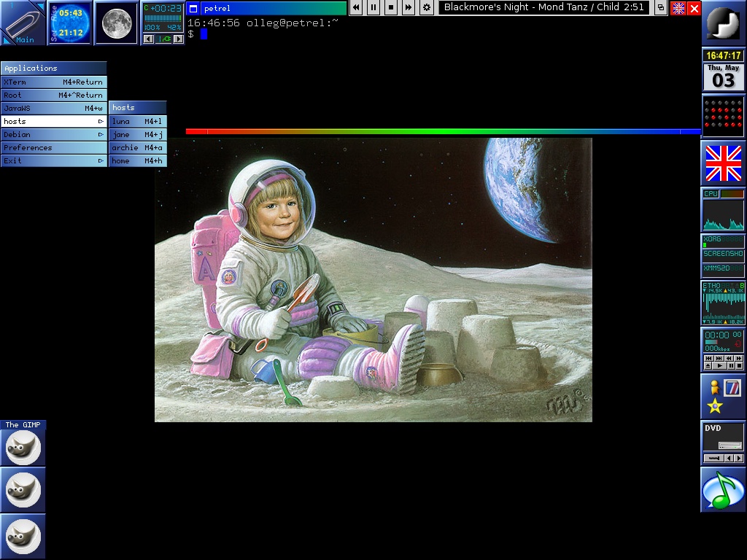This screenshot has height=560, width=747.
Task: Skip to the next track in the top player
Action: 409,7
